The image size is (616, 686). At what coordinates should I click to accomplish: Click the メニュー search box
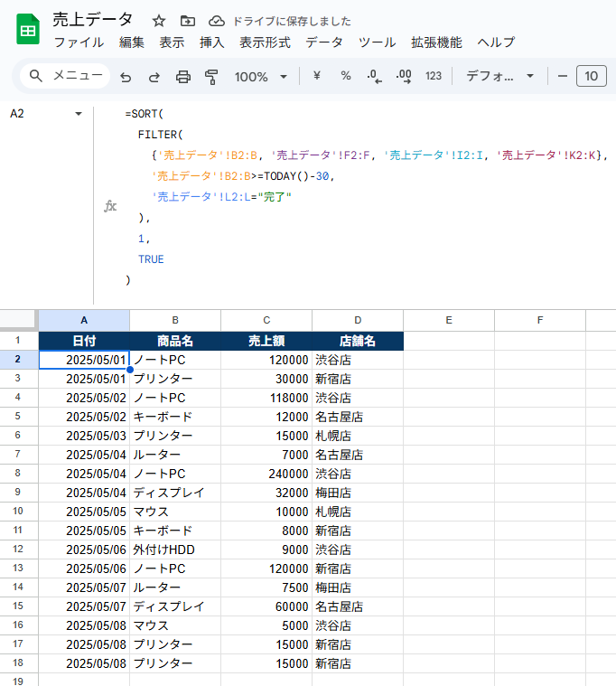coord(64,76)
